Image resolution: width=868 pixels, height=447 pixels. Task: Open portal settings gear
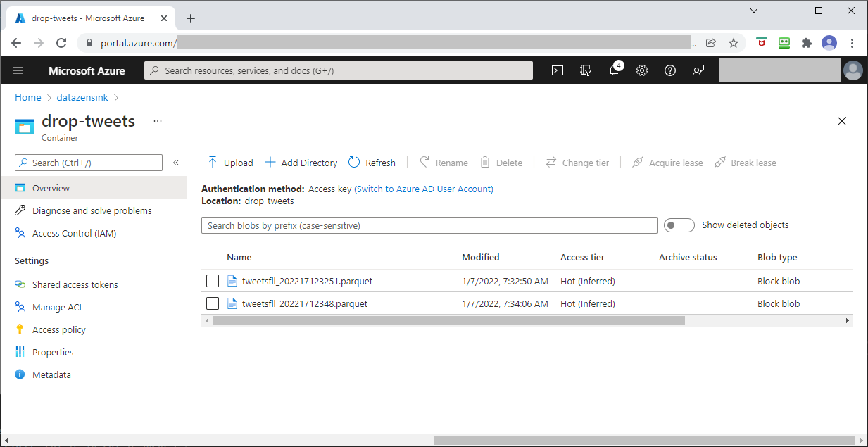[x=642, y=70]
